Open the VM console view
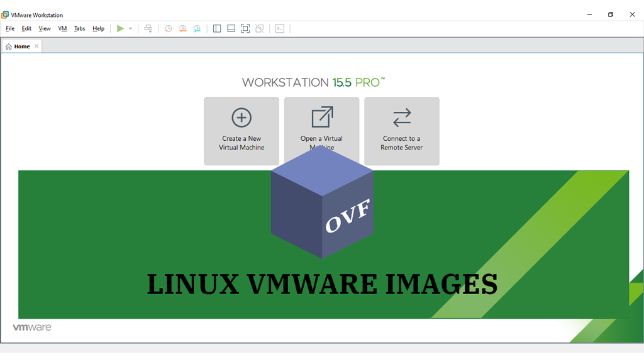644x362 pixels. point(279,28)
